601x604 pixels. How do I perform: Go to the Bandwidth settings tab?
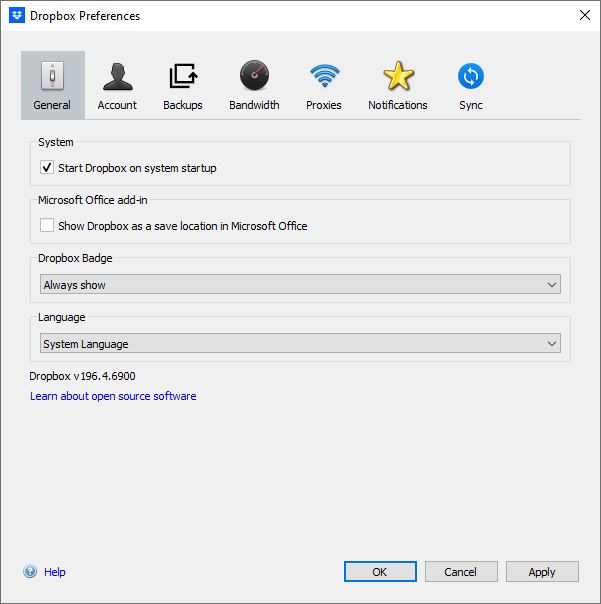tap(254, 85)
